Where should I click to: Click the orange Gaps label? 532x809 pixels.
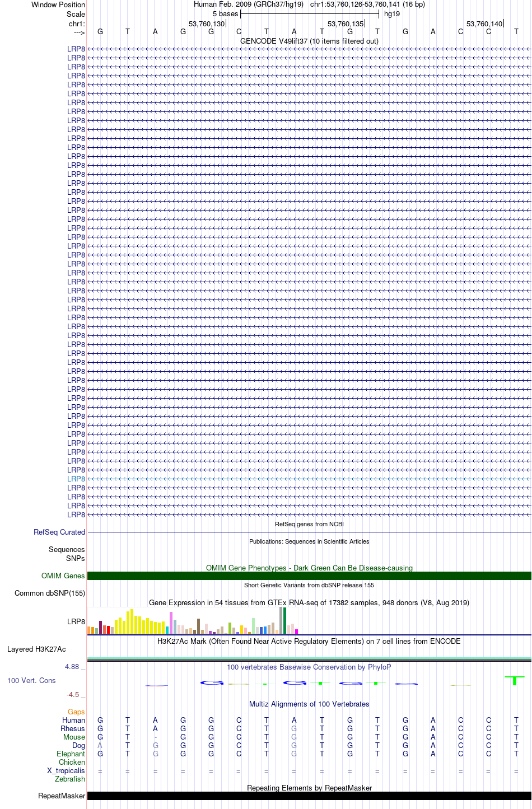[77, 712]
